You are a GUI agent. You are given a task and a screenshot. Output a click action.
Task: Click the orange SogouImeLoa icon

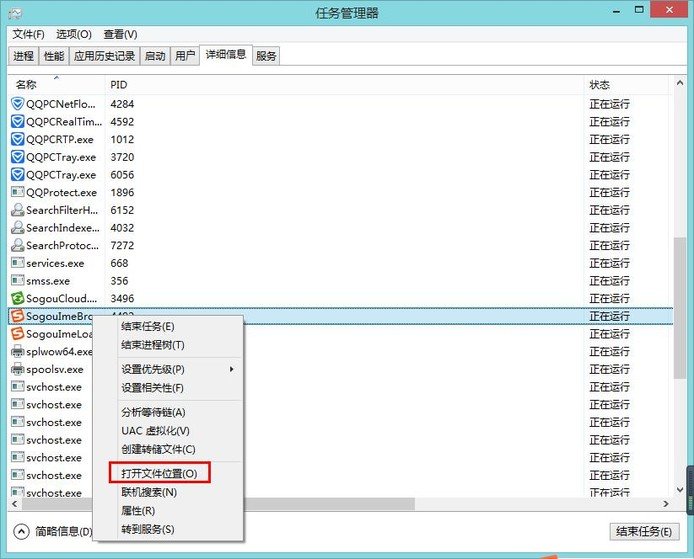17,334
